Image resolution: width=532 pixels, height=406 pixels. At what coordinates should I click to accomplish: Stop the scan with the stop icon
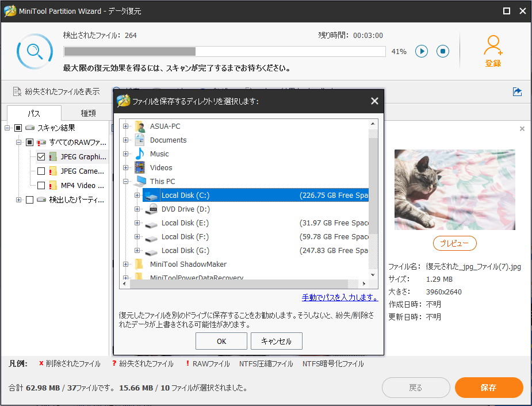[x=443, y=51]
